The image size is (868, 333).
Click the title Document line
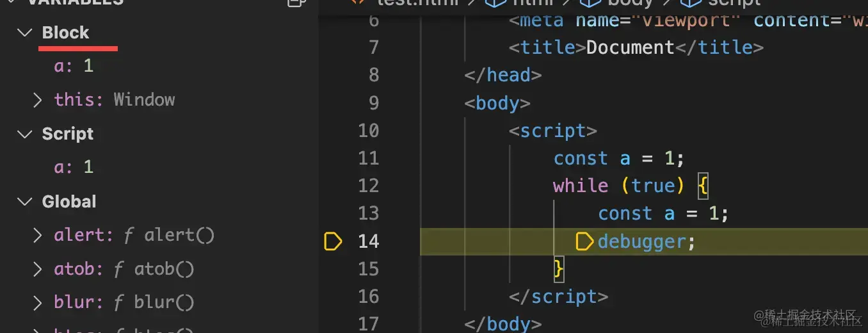click(x=636, y=47)
